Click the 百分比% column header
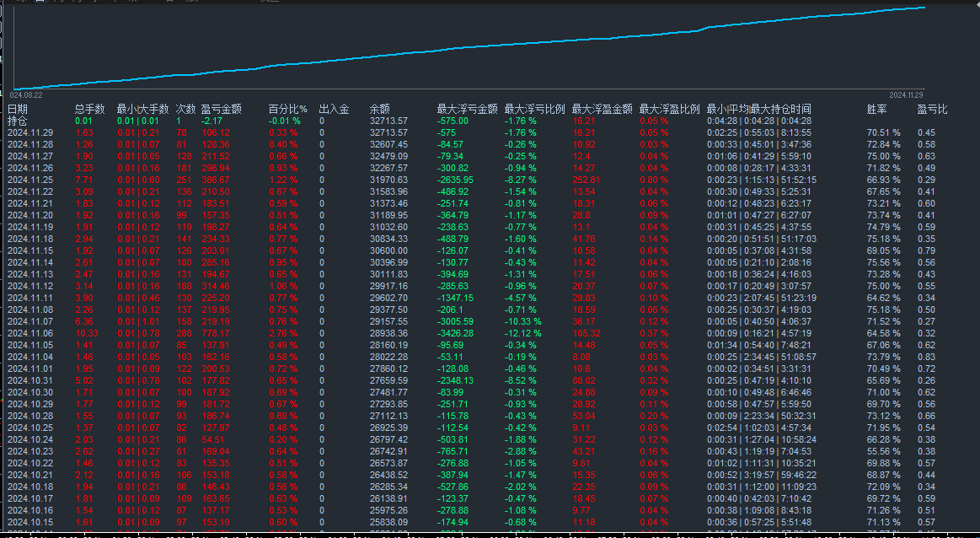The width and height of the screenshot is (980, 538). click(288, 109)
